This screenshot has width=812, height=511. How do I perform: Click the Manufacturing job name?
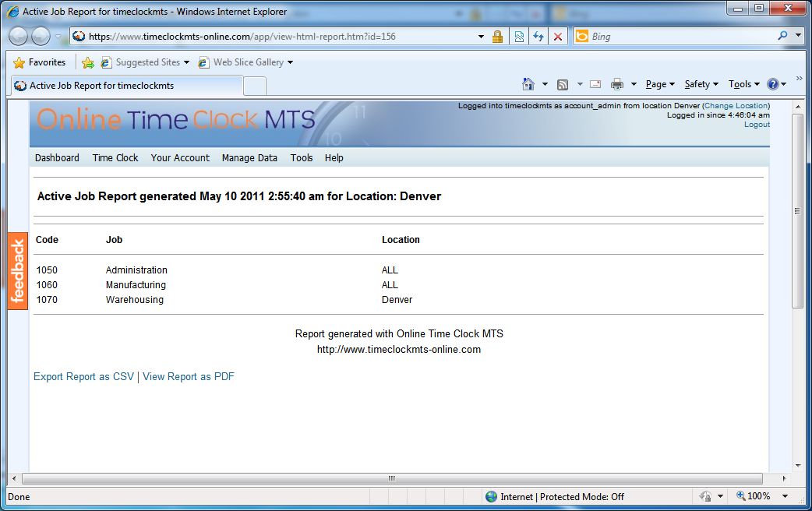(136, 285)
